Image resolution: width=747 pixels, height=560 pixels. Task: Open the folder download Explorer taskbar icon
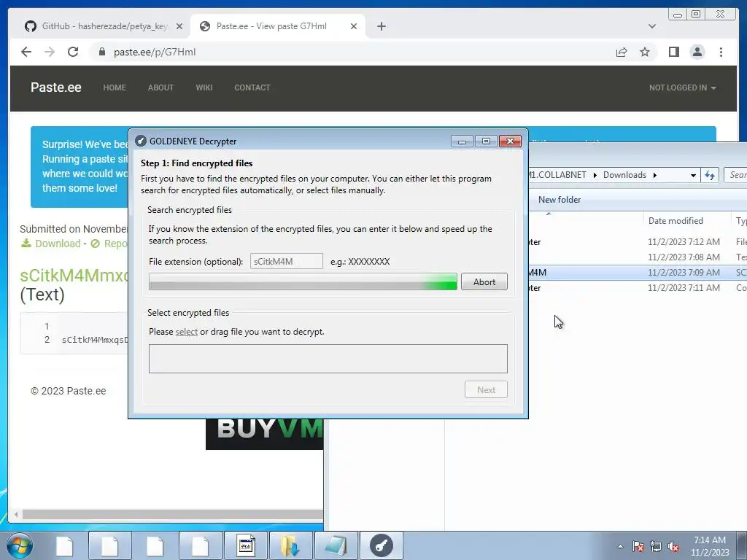[290, 545]
